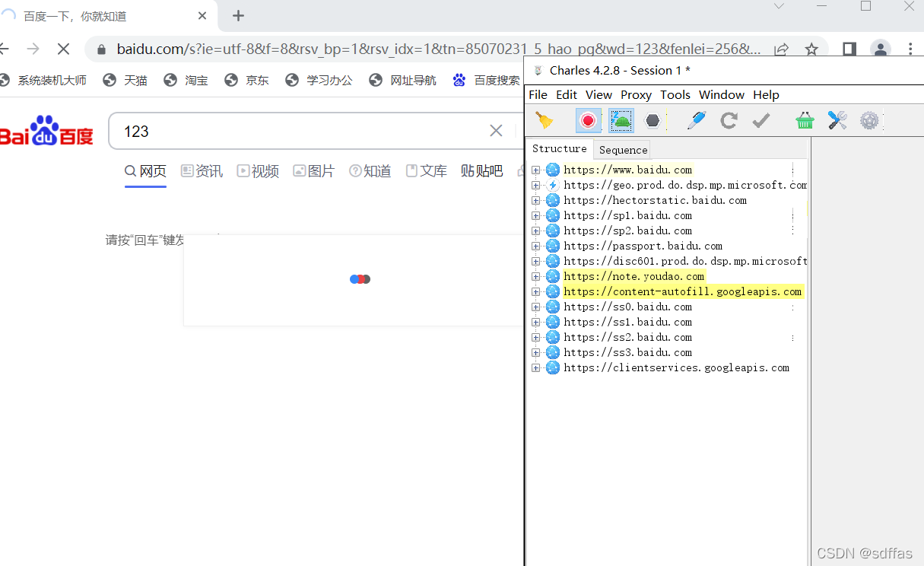Expand the disc601.prod.do.dsp.mp.microsoft node
The image size is (924, 566).
pyautogui.click(x=536, y=261)
